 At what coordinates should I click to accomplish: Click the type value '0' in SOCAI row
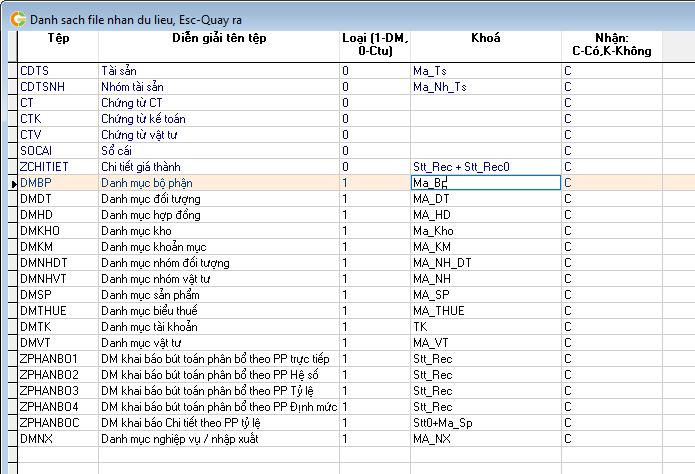(x=375, y=151)
